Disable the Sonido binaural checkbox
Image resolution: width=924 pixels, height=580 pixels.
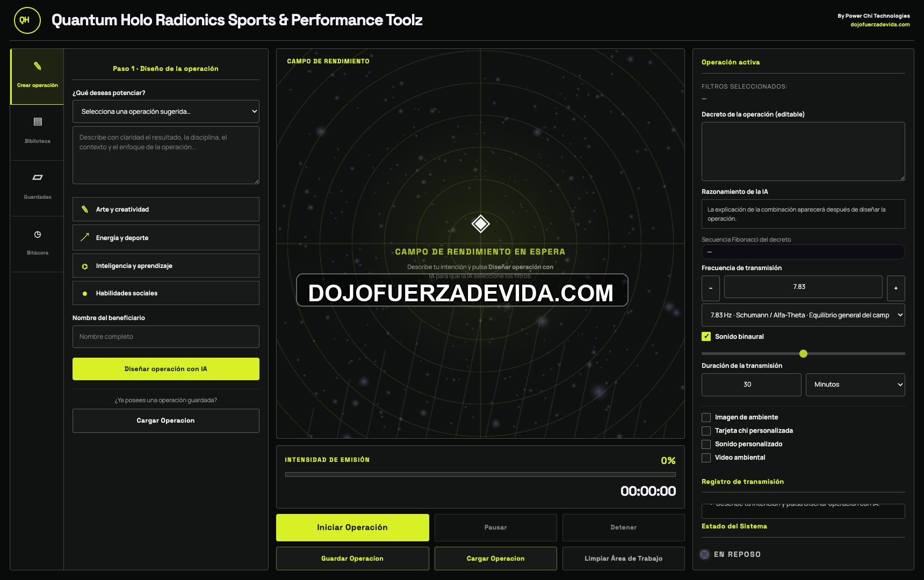tap(706, 336)
